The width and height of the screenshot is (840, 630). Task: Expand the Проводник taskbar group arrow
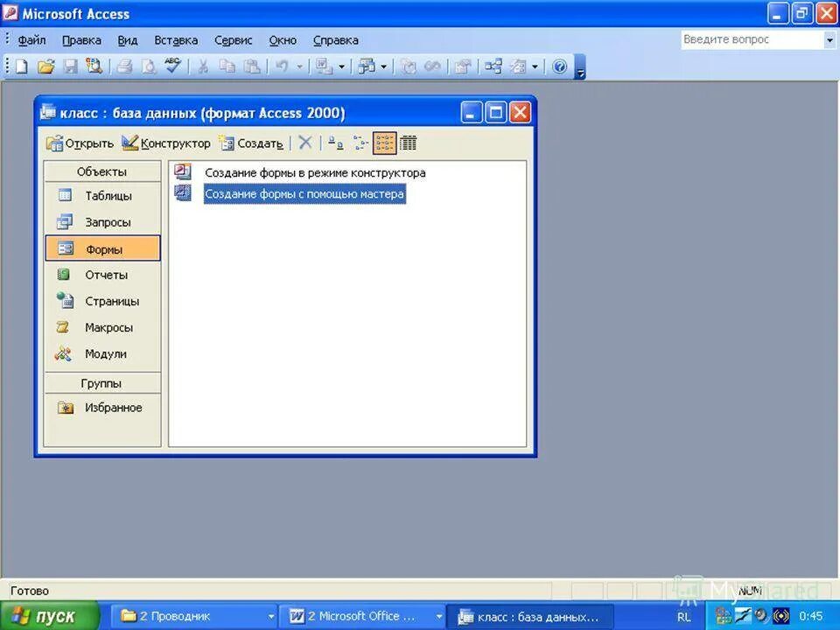(x=271, y=617)
